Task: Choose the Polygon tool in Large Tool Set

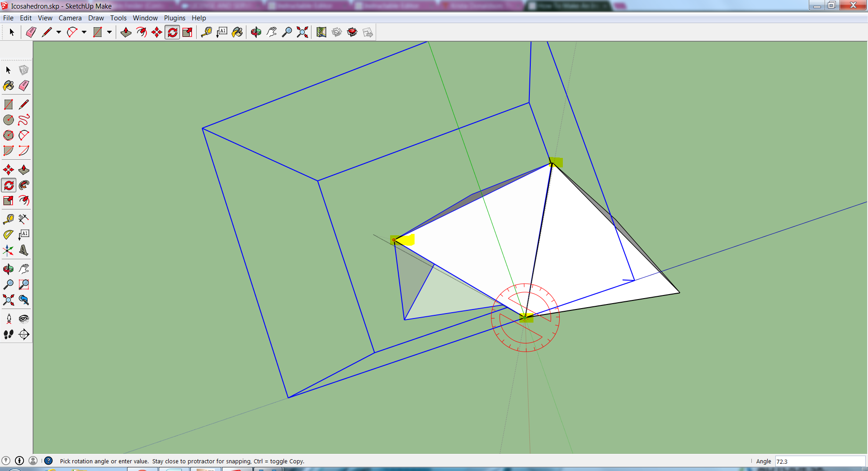Action: click(x=9, y=135)
